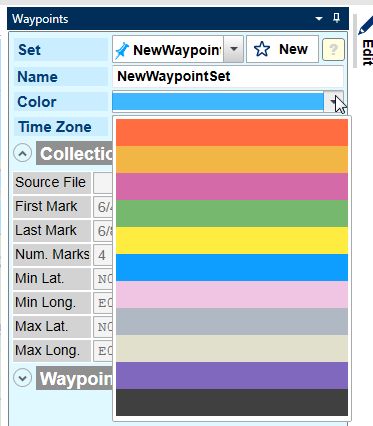This screenshot has height=426, width=373.
Task: Click the Edit pencil icon tab
Action: (365, 25)
